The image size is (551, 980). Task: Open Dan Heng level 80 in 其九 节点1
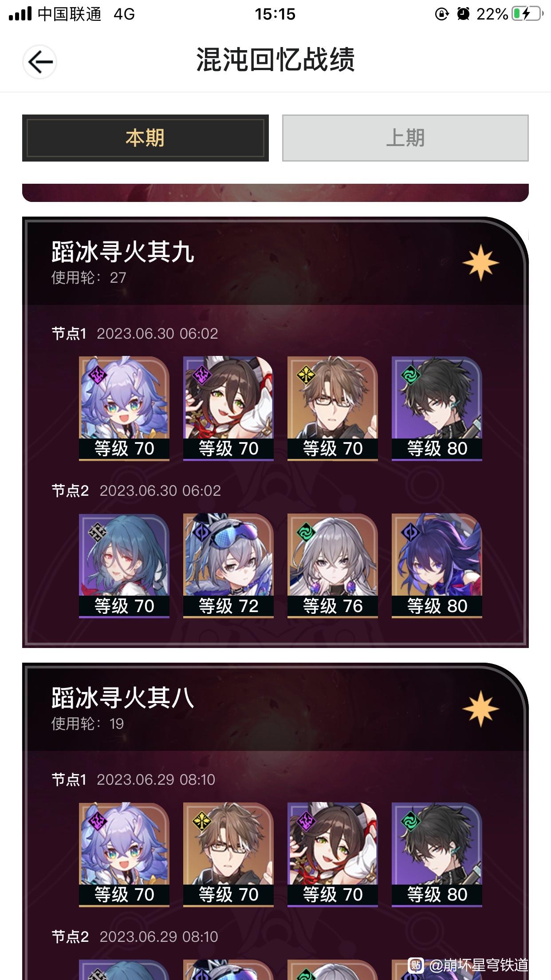437,408
